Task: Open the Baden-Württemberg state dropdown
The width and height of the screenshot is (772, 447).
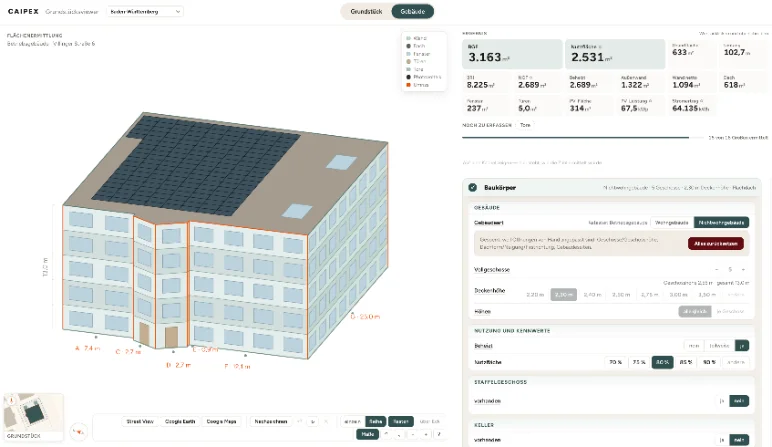Action: 145,11
